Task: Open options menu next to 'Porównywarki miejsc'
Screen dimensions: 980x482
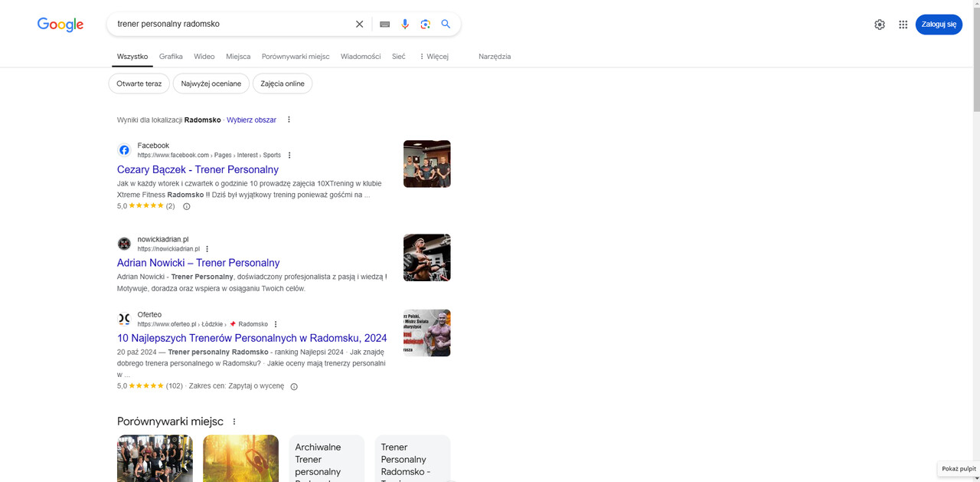Action: (x=234, y=421)
